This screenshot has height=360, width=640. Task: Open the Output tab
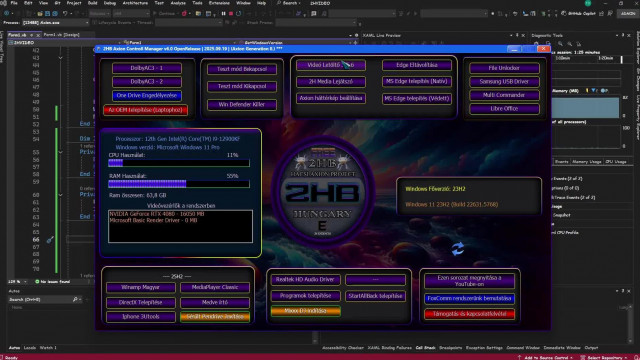(x=591, y=348)
